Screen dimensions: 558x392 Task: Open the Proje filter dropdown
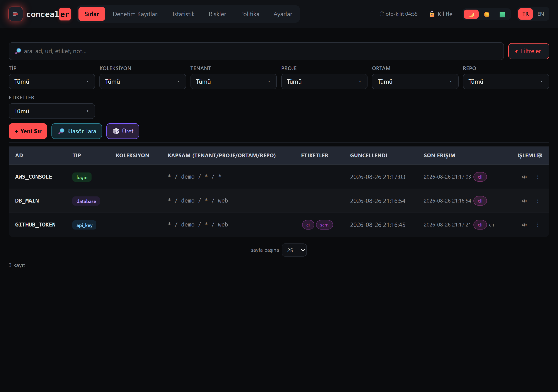(324, 82)
